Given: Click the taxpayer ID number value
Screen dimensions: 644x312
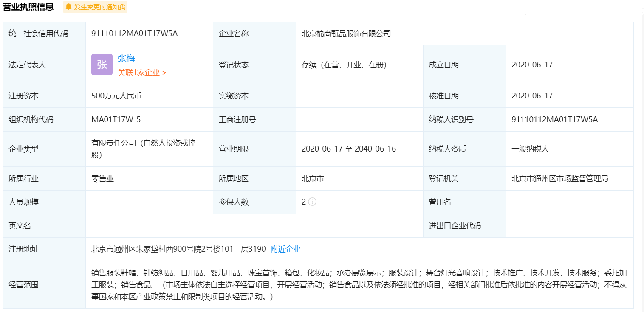Looking at the screenshot, I should pyautogui.click(x=554, y=120).
